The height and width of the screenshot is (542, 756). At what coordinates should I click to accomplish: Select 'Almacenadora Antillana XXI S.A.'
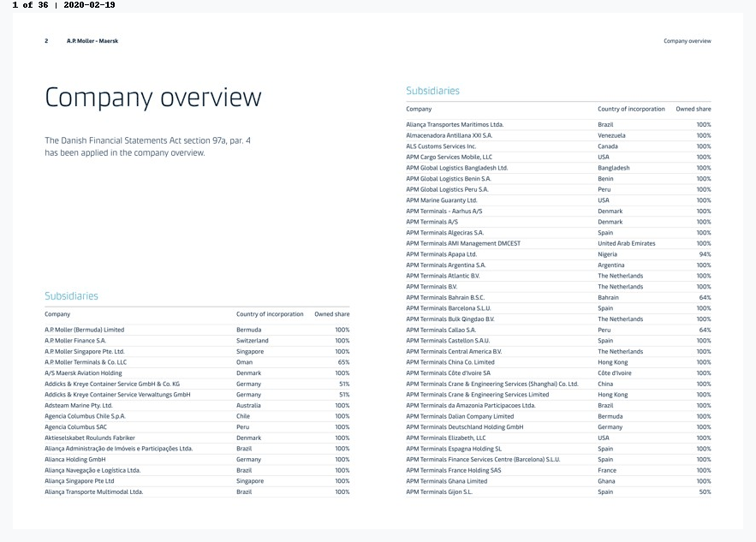(449, 135)
